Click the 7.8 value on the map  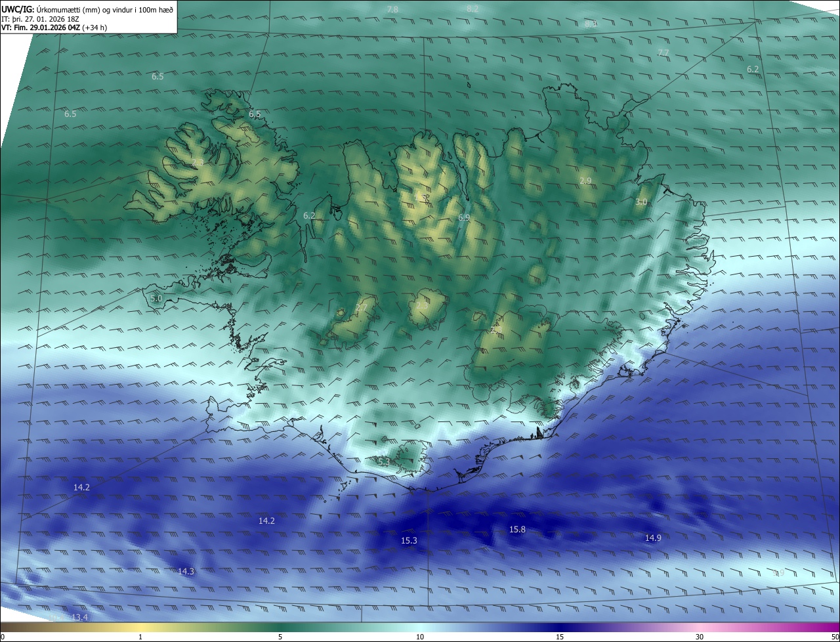(392, 9)
